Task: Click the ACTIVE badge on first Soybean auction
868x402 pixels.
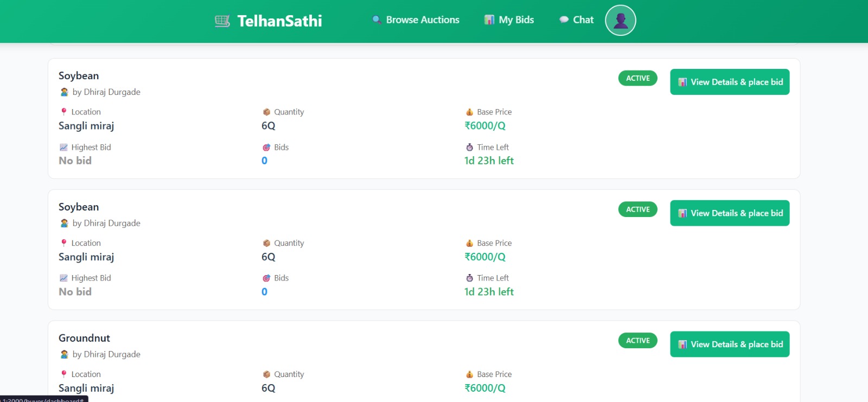Action: coord(637,78)
